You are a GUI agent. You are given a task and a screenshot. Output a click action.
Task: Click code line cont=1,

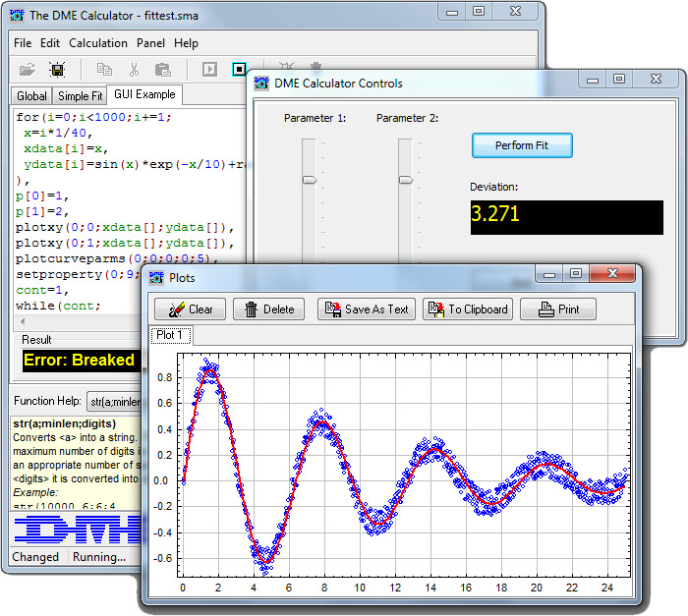click(42, 290)
